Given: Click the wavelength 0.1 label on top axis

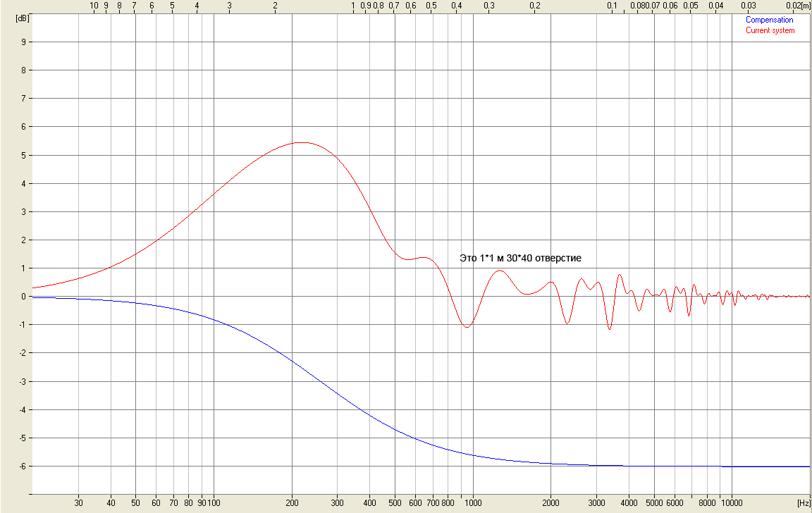Looking at the screenshot, I should click(x=613, y=6).
